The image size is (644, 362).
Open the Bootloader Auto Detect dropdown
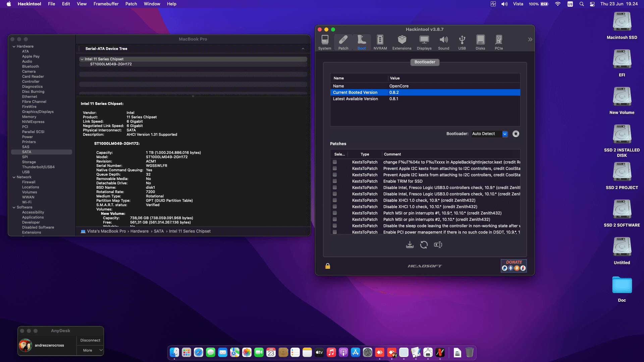(489, 134)
